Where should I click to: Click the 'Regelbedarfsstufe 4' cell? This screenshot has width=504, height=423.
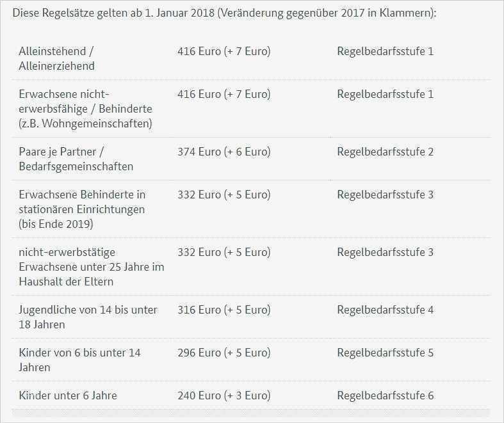click(385, 310)
